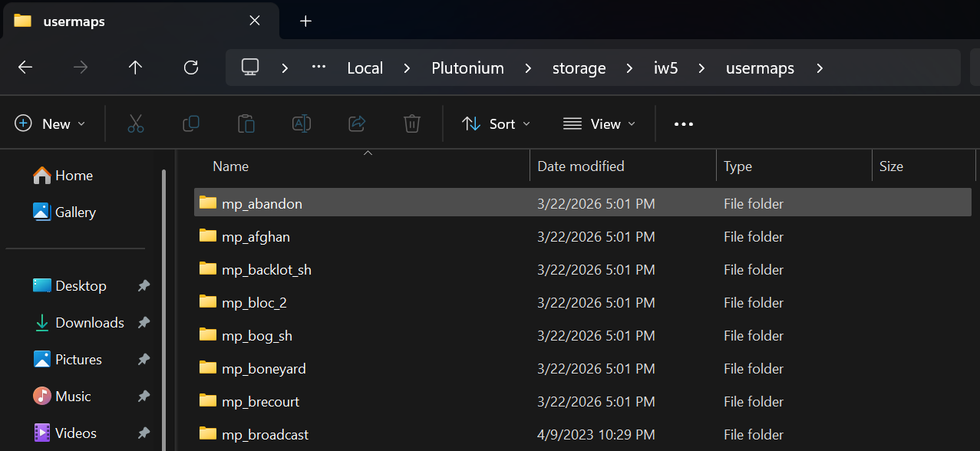
Task: Select the mp_backlot_sh folder name
Action: point(266,270)
